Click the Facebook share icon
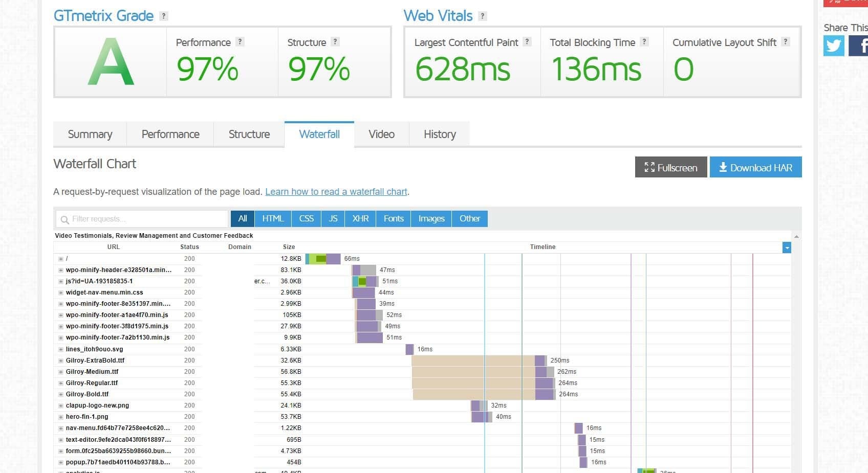This screenshot has width=868, height=473. coord(859,46)
